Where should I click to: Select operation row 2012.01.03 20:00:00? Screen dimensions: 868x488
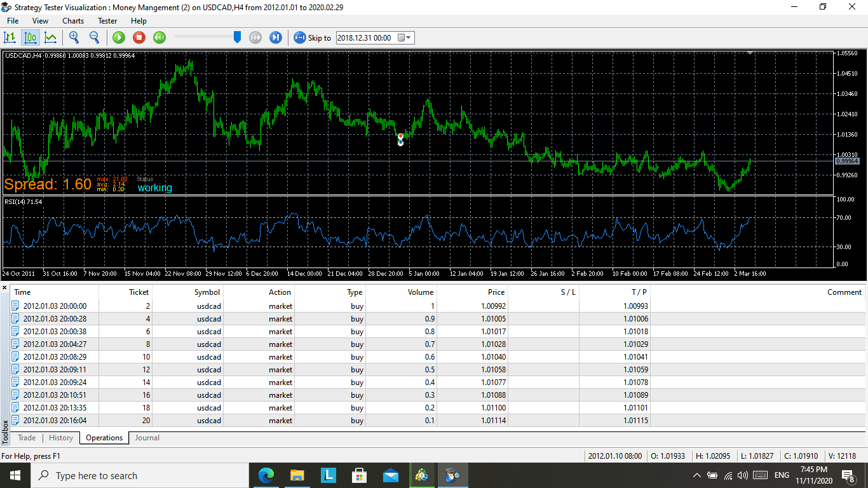click(438, 306)
